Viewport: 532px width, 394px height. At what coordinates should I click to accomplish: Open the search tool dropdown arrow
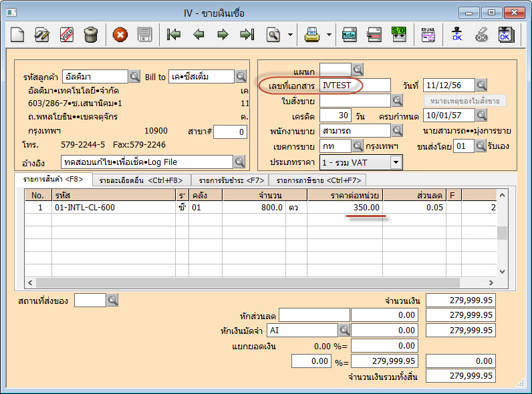coord(290,35)
